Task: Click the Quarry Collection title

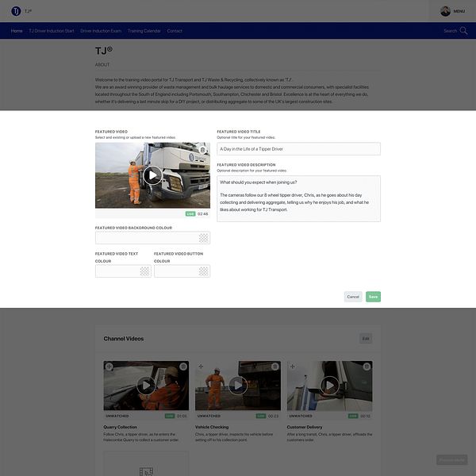Action: tap(121, 427)
